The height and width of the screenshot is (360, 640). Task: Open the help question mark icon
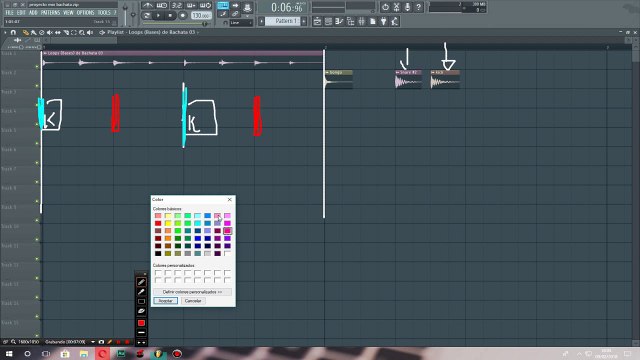coord(418,7)
